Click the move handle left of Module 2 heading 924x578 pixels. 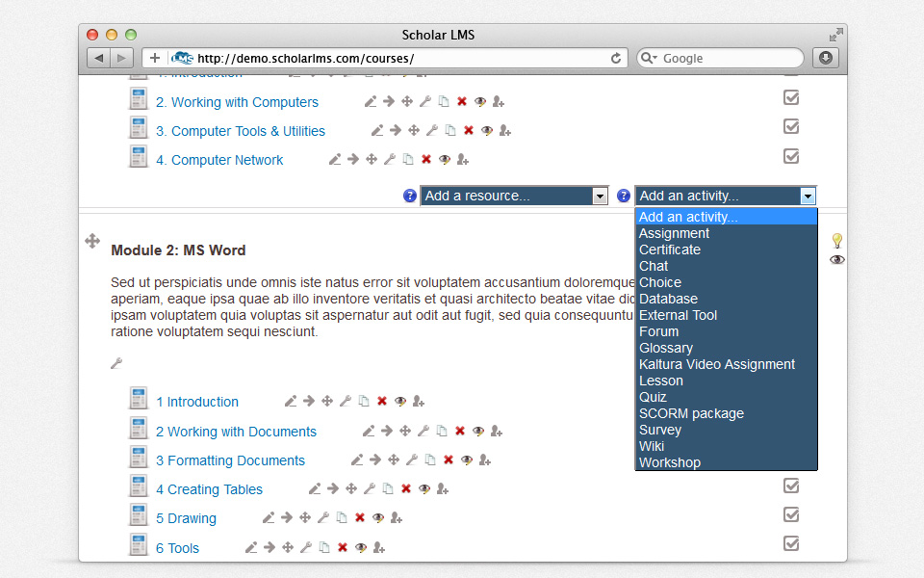92,241
